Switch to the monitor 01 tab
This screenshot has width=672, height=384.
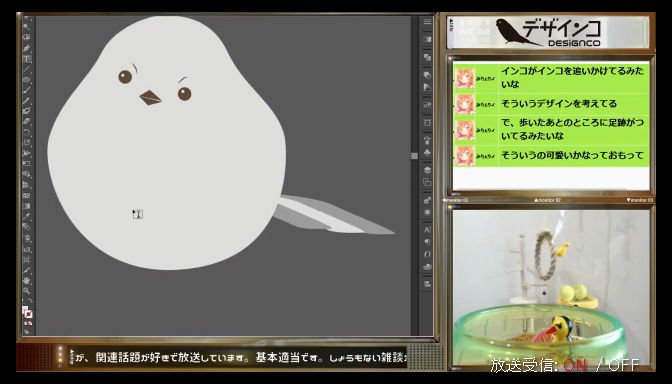click(456, 200)
